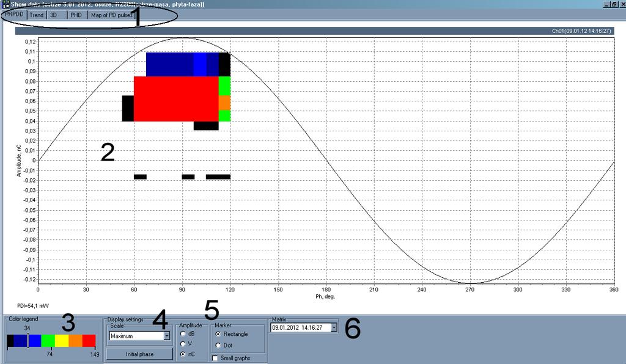Click the red swatch in color legend
The width and height of the screenshot is (626, 364).
(x=89, y=341)
